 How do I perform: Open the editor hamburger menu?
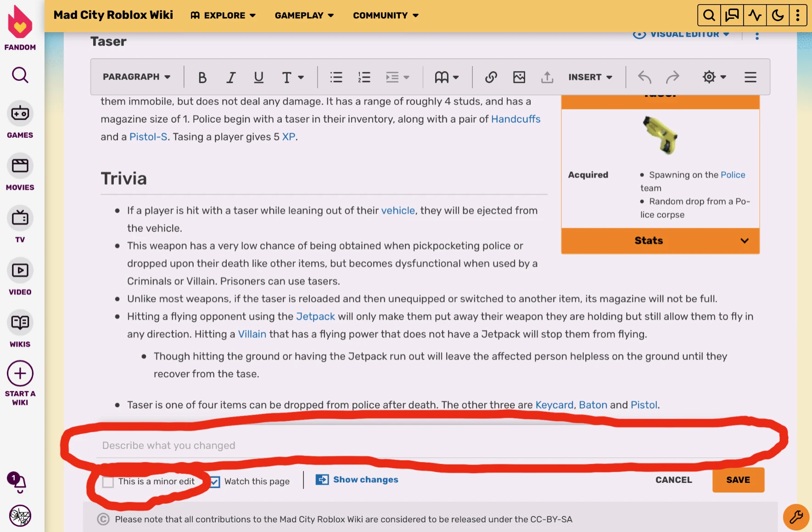point(750,77)
